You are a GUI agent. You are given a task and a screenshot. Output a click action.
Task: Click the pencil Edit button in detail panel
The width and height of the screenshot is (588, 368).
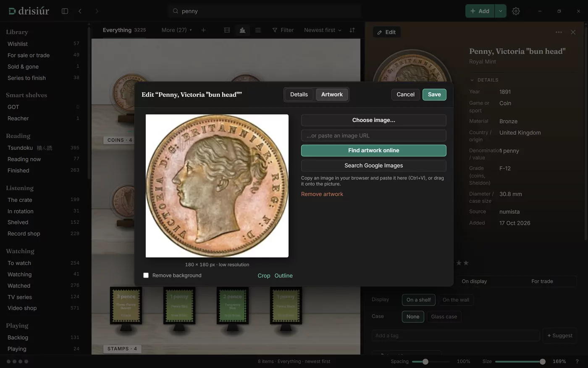pos(386,32)
